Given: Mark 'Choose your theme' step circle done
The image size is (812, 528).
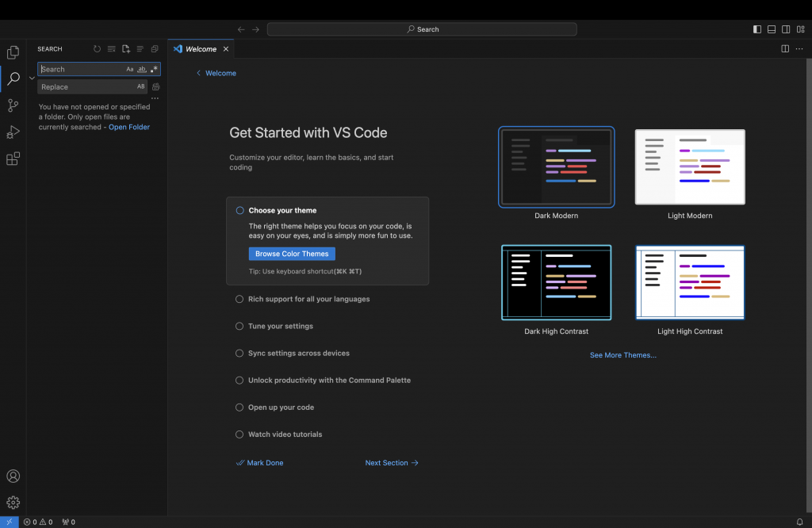Looking at the screenshot, I should pos(239,210).
